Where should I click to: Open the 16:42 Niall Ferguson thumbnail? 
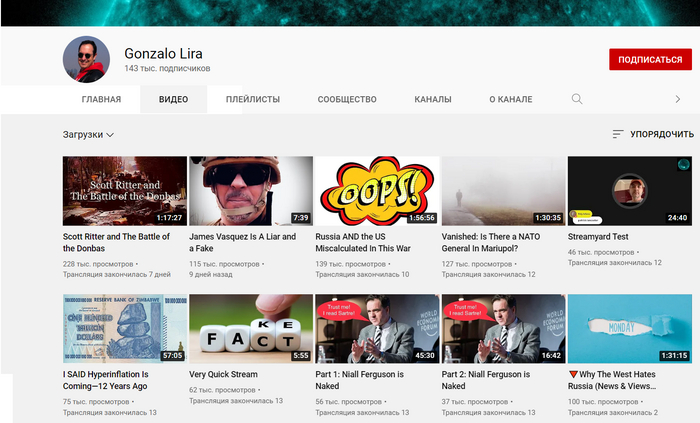[x=504, y=328]
